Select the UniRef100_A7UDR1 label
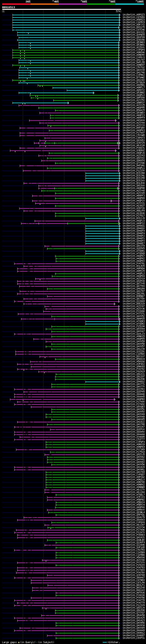Viewport: 146px width, 644px height. pyautogui.click(x=133, y=251)
